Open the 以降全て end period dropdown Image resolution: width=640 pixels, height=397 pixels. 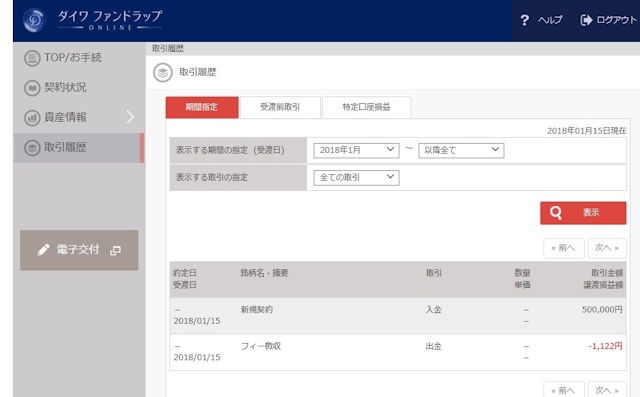pos(461,150)
